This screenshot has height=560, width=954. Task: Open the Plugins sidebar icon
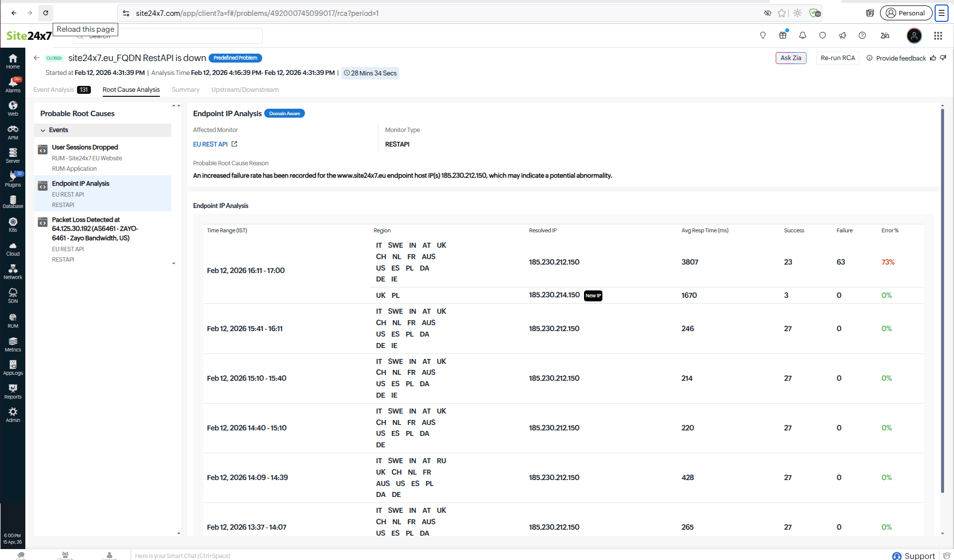pos(13,179)
